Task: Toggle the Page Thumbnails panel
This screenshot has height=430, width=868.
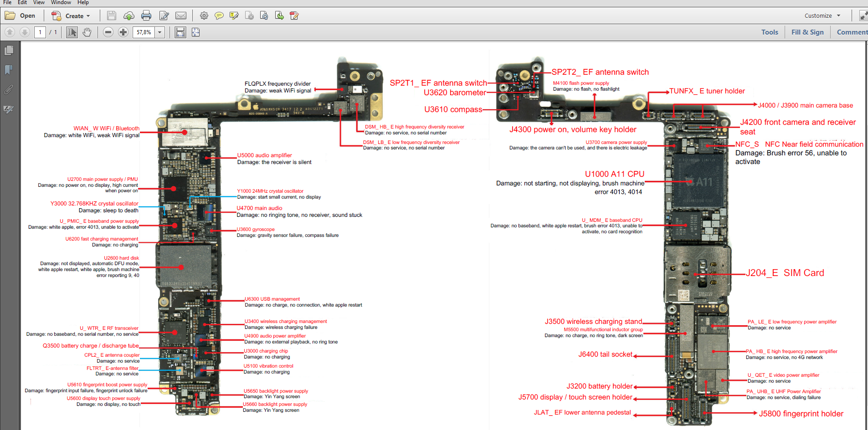Action: pyautogui.click(x=9, y=51)
